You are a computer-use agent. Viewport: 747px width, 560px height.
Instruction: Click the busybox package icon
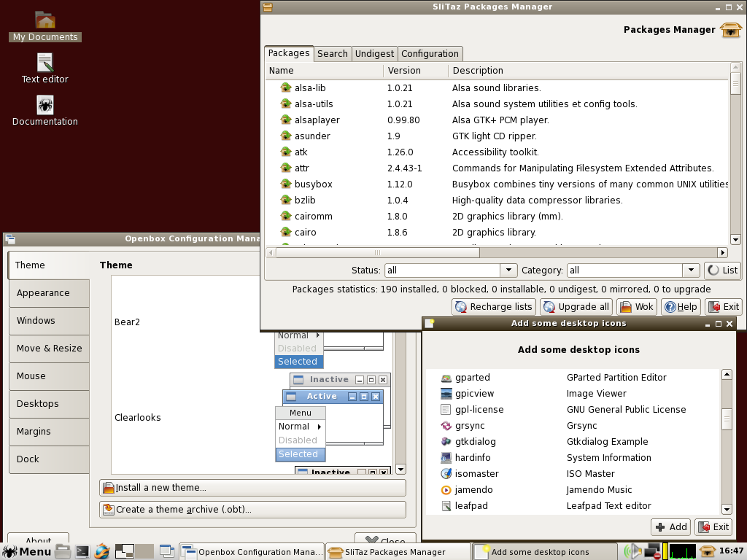point(286,184)
